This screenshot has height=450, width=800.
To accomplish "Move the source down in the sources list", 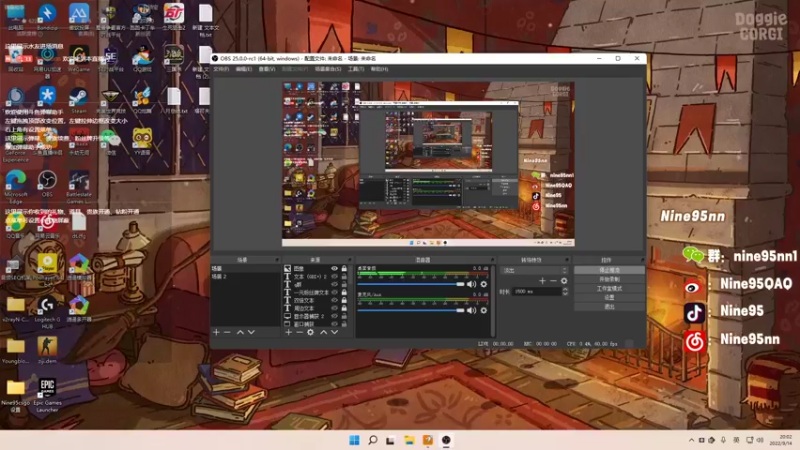I will 335,332.
